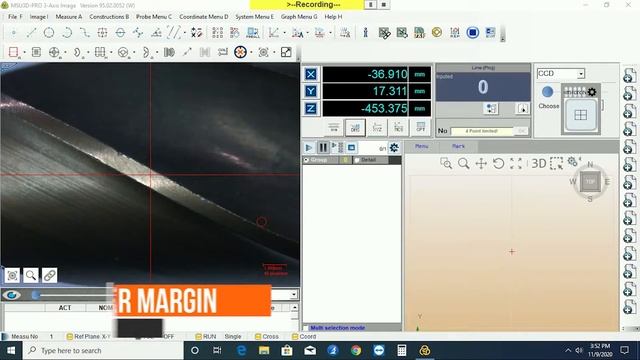
Task: Expand the coordinate axis tool dropdown arrow
Action: [x=284, y=33]
